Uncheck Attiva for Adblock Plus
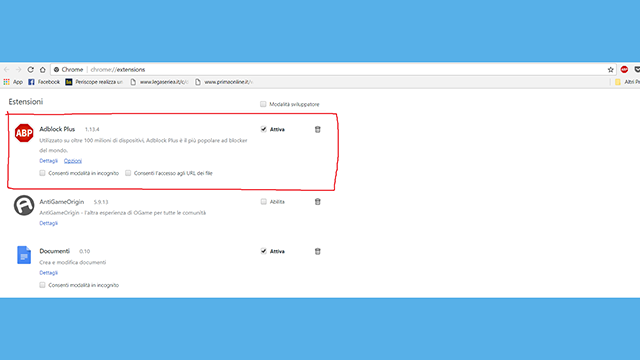Image resolution: width=640 pixels, height=360 pixels. pyautogui.click(x=264, y=129)
